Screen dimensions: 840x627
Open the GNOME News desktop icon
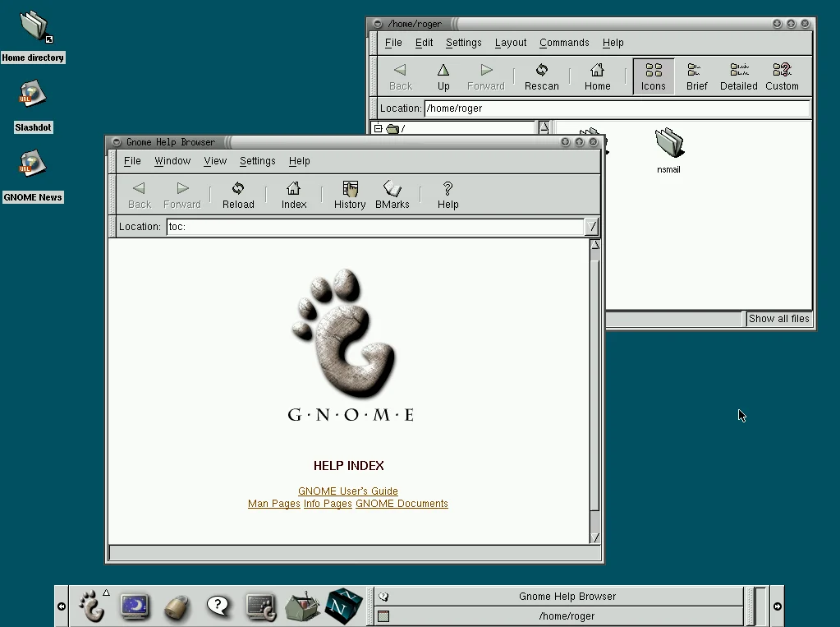[33, 177]
